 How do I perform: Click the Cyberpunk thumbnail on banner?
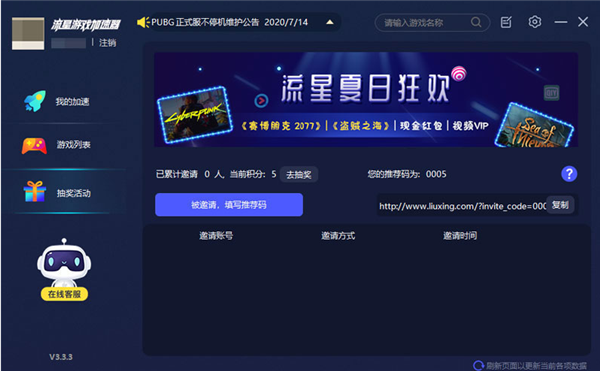195,115
